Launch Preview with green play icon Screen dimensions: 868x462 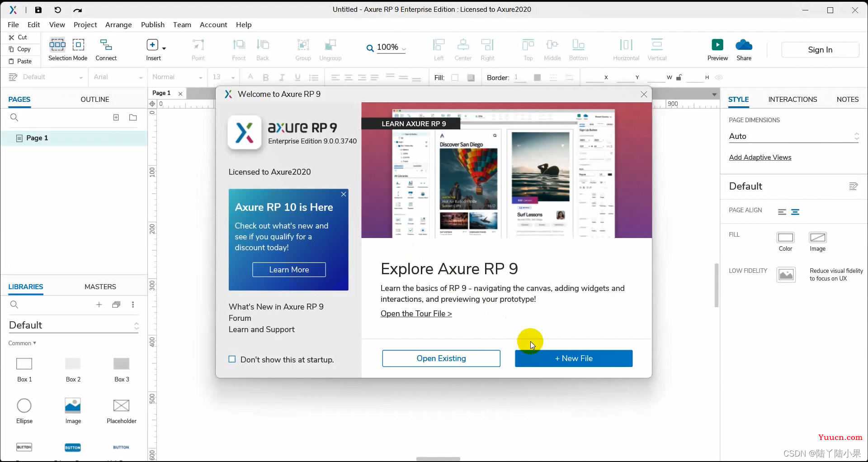(x=717, y=44)
